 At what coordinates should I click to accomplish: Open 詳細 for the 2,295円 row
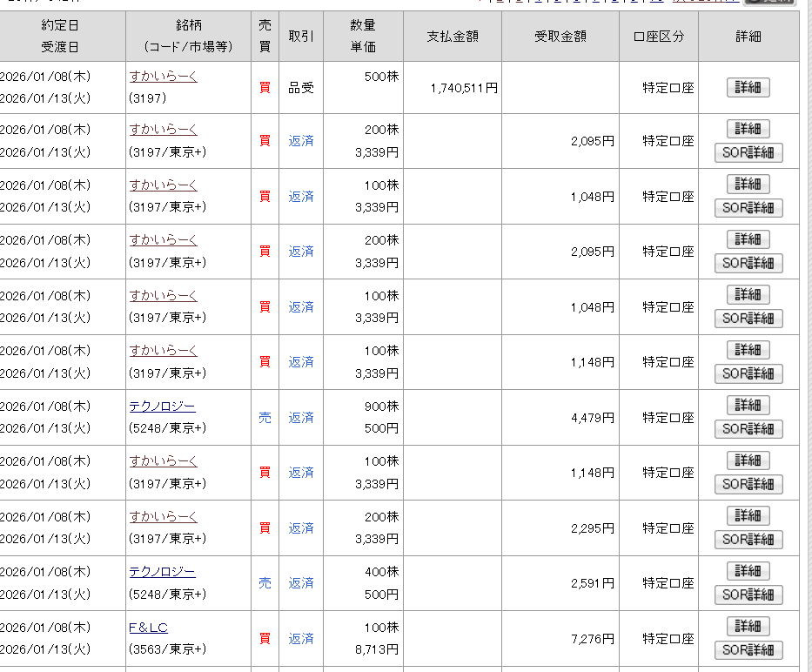(748, 515)
